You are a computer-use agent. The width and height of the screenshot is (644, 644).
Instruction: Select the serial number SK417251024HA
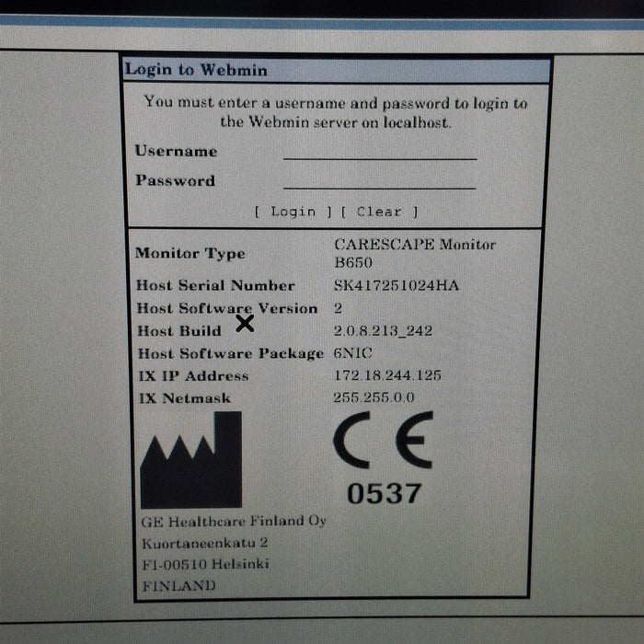tap(396, 285)
